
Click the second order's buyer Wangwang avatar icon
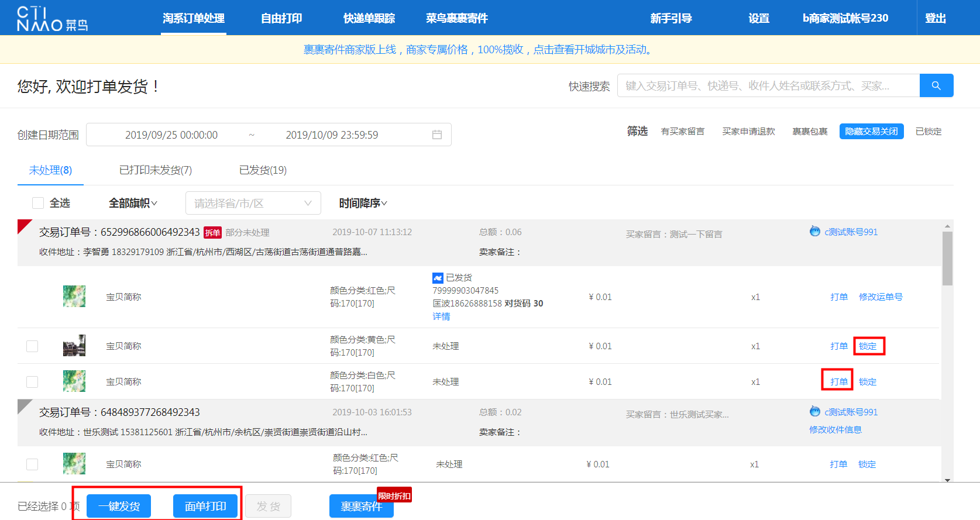pyautogui.click(x=814, y=412)
